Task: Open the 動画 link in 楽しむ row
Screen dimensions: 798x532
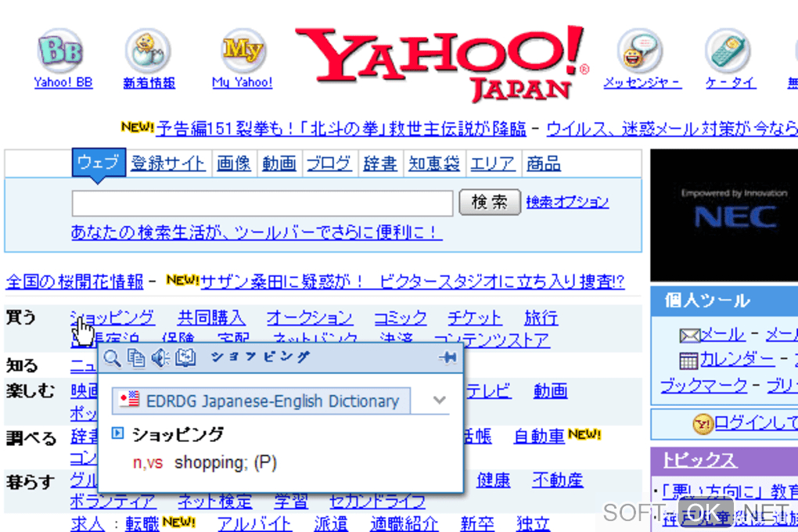Action: point(550,391)
